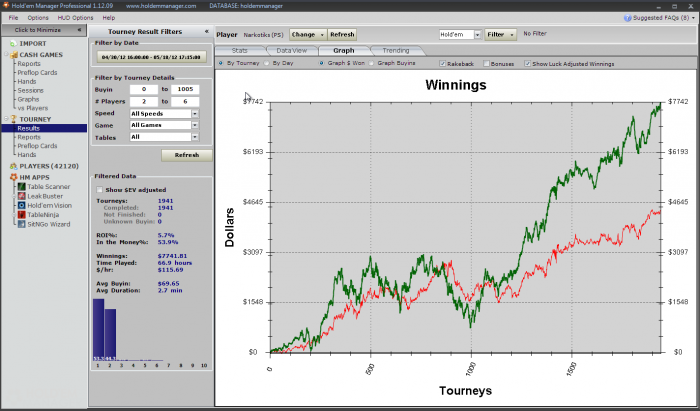Open Reports under TOURNEY
Screen dimensions: 700x411
click(29, 137)
